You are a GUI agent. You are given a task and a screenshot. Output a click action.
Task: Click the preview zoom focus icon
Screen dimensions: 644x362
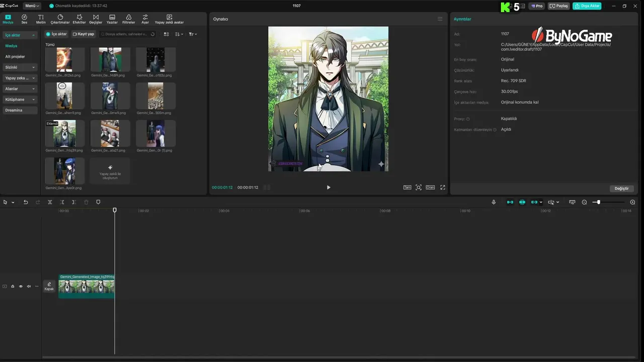[x=419, y=188]
